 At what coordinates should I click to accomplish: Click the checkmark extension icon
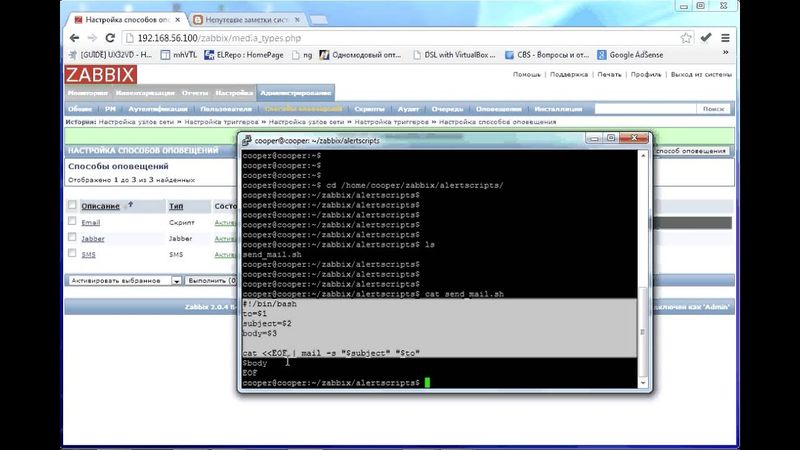point(706,38)
